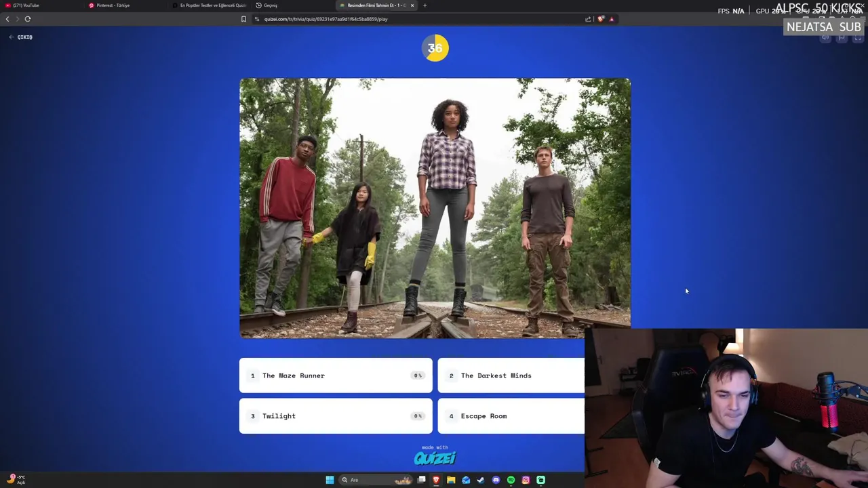Open the weather widget on the taskbar

coord(16,480)
